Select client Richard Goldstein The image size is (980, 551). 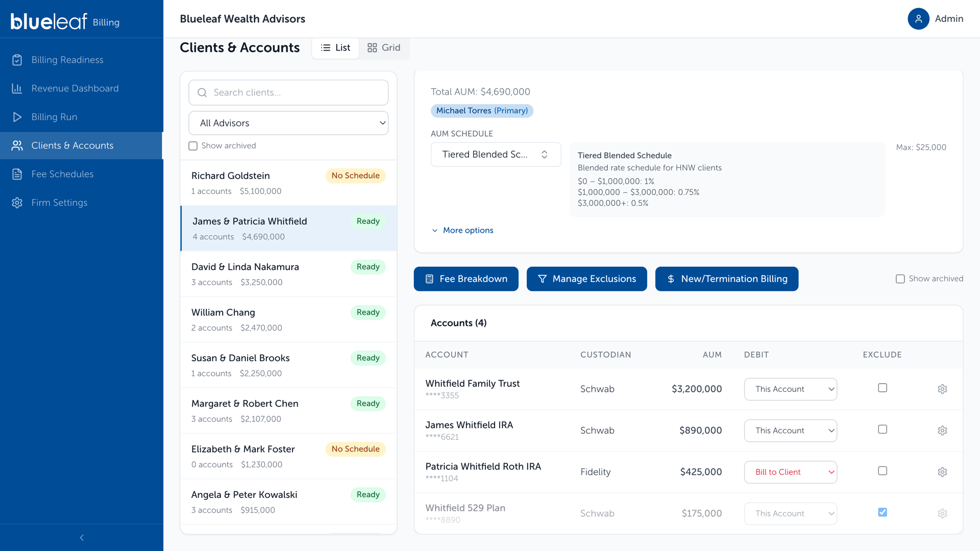(x=288, y=183)
